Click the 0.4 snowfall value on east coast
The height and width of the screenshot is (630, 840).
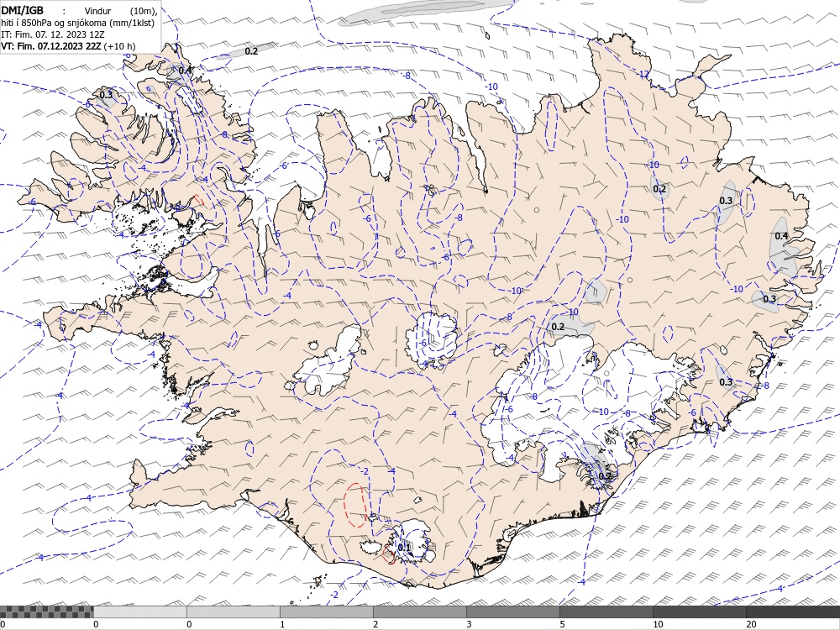pyautogui.click(x=781, y=236)
